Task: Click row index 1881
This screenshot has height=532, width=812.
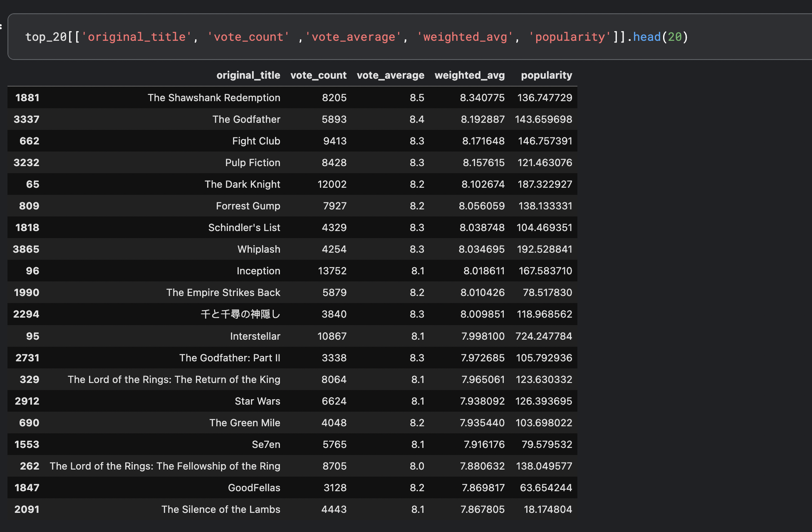Action: (27, 98)
